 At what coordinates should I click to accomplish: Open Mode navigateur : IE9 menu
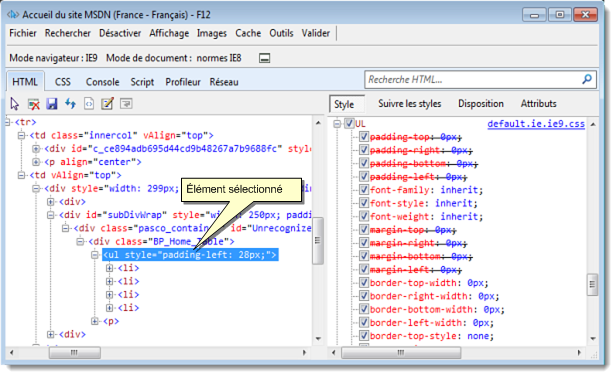pyautogui.click(x=53, y=58)
